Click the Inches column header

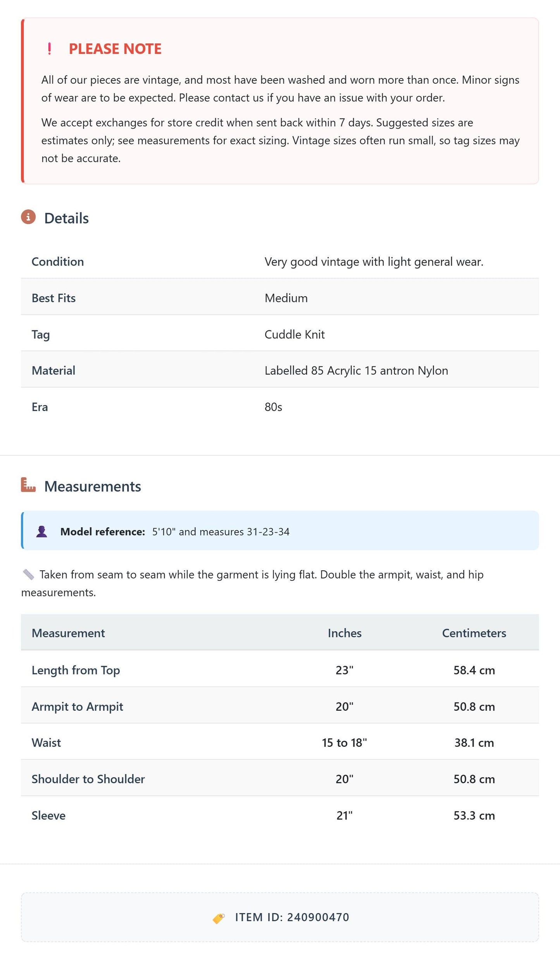tap(345, 633)
